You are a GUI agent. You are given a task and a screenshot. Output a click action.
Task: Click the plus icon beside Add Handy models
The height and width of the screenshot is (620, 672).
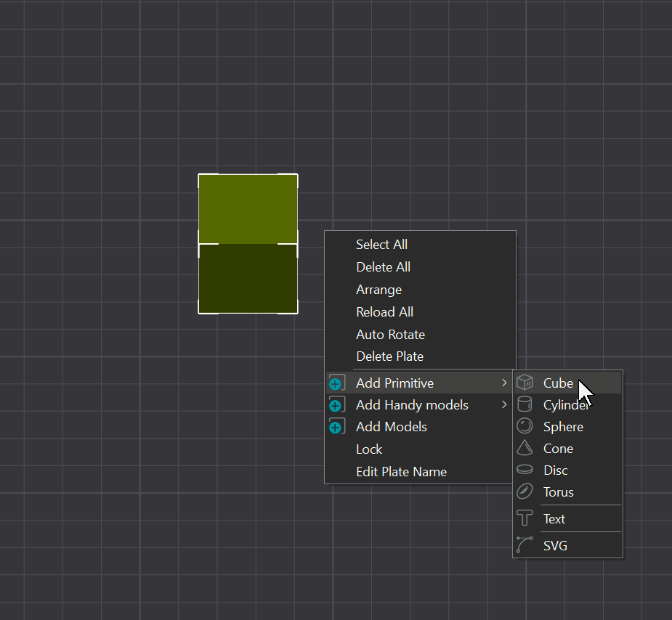(x=337, y=404)
